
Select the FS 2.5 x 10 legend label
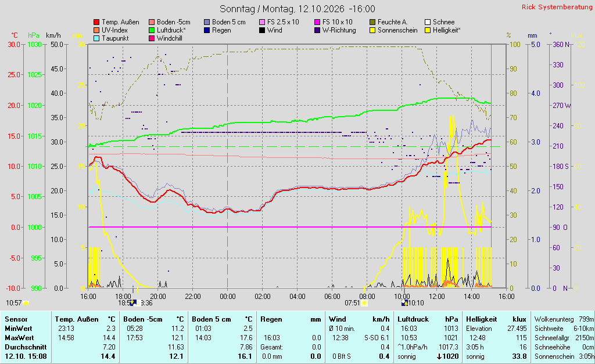[283, 23]
